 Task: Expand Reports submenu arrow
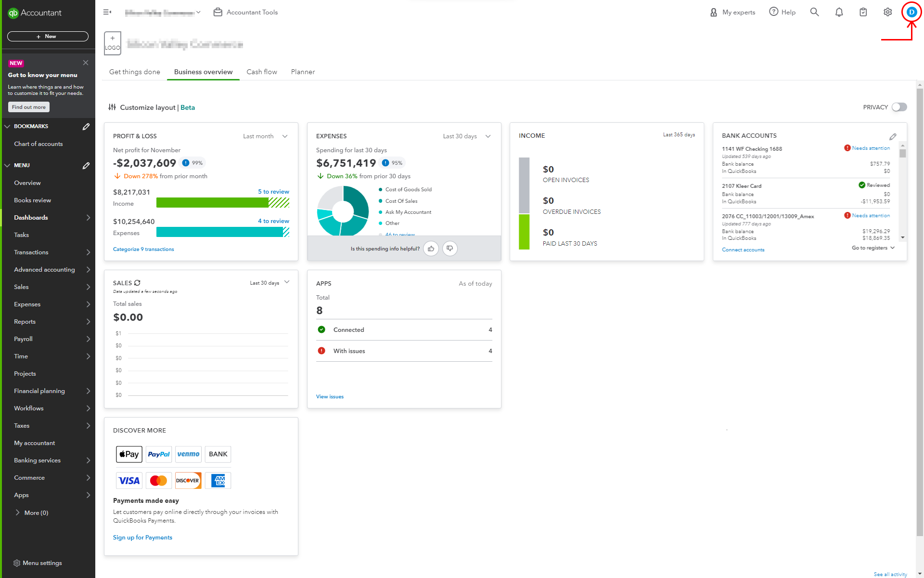(x=88, y=322)
